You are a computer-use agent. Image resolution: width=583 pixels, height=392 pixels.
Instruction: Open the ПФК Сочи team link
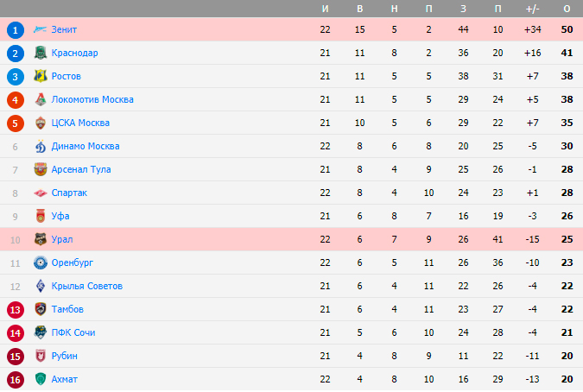73,332
